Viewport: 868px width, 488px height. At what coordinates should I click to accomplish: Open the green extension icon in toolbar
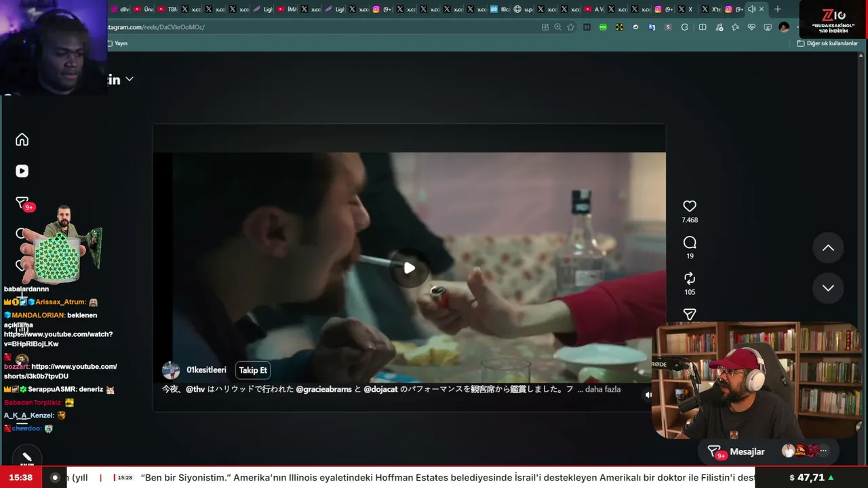click(603, 27)
